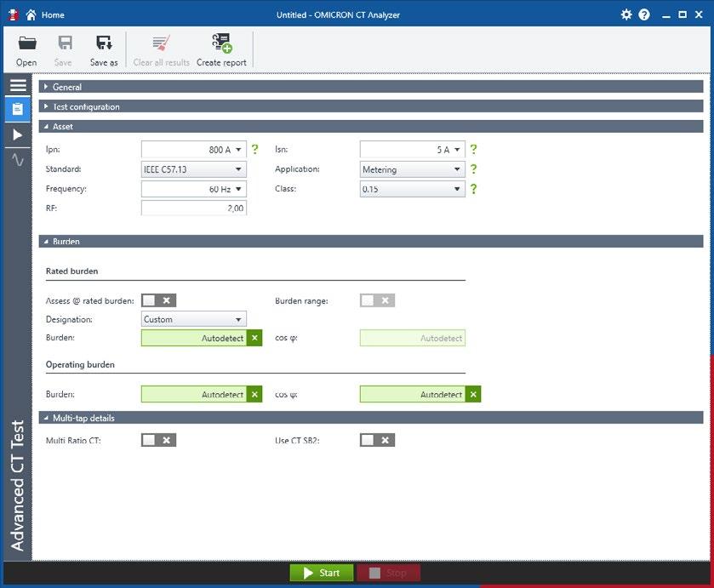
Task: Open the Standard dropdown showing IEEE C57.13
Action: (193, 169)
